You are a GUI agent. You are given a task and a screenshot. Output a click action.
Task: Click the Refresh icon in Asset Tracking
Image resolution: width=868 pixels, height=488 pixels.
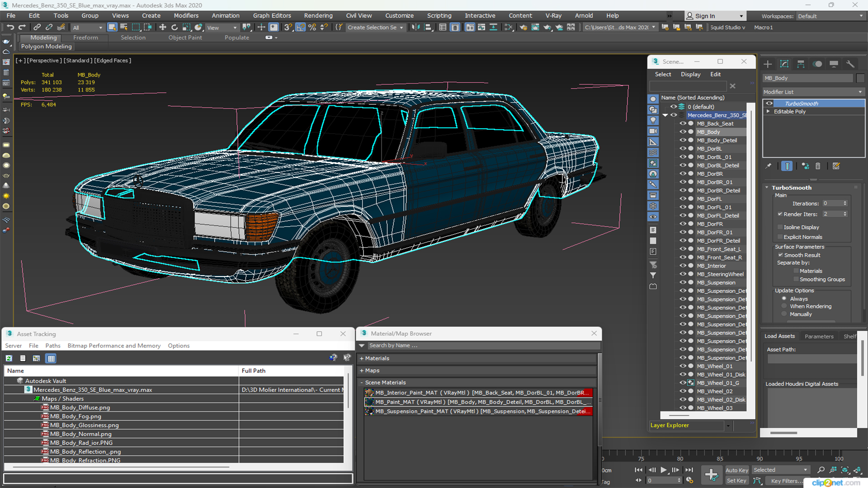tap(9, 358)
